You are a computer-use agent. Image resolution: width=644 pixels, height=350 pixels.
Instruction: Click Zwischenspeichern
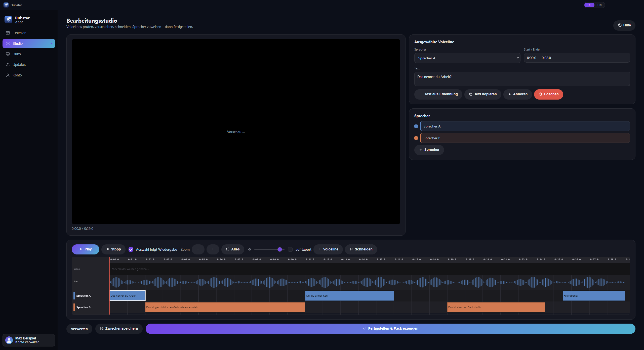pyautogui.click(x=119, y=329)
